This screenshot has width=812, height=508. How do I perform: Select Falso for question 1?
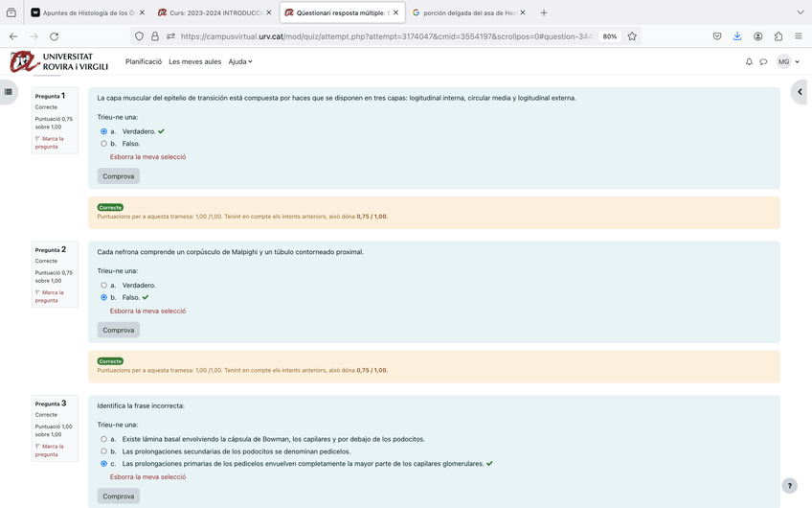[x=103, y=144]
